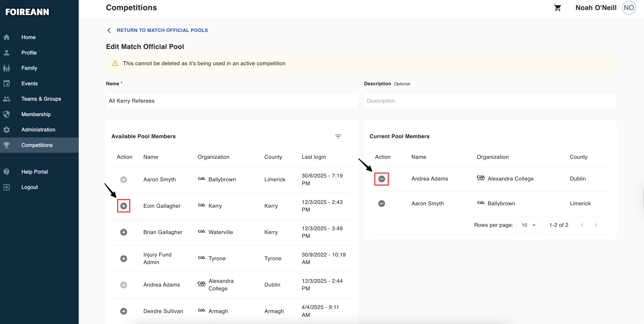Viewport: 644px width, 324px height.
Task: Click the NO user avatar
Action: tap(629, 8)
